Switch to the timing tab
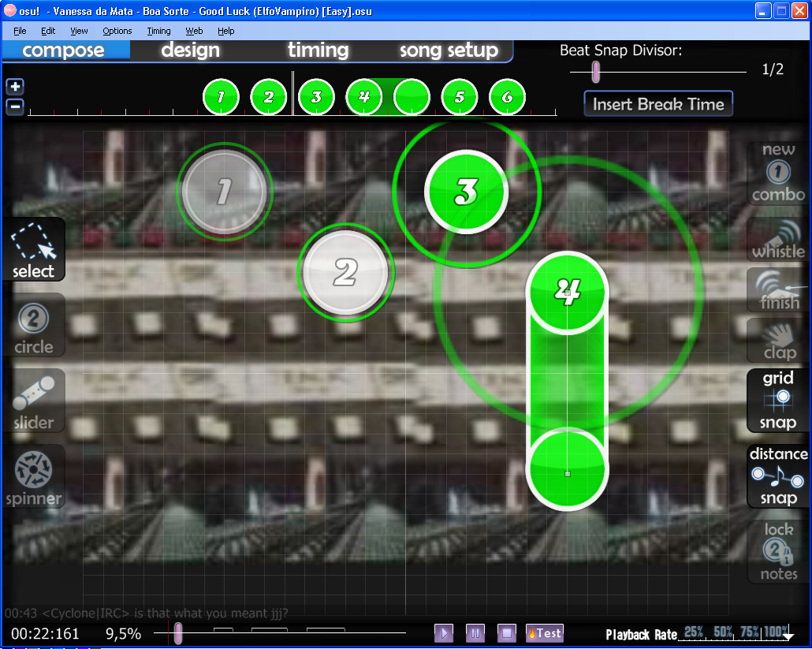Image resolution: width=812 pixels, height=649 pixels. pos(318,50)
